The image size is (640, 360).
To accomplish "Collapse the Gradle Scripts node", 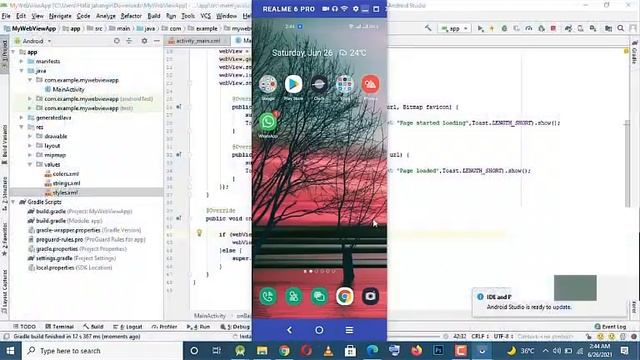I will 14,202.
